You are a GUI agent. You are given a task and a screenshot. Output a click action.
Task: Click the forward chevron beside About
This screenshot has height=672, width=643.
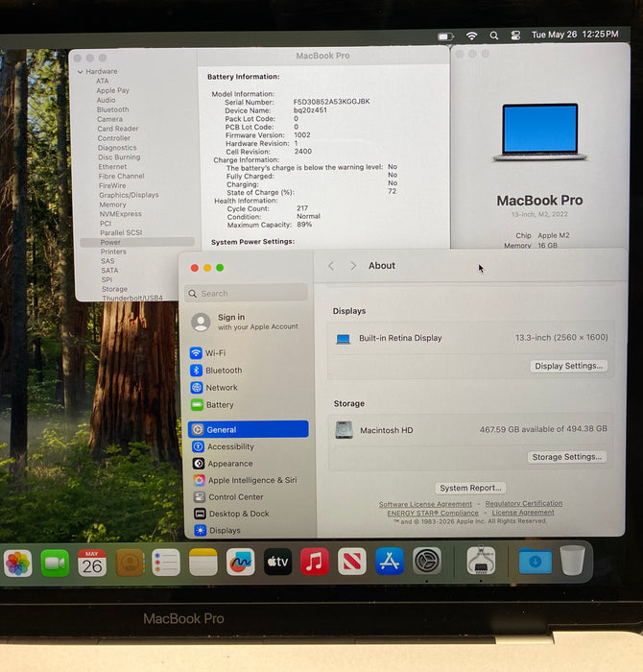pos(353,266)
